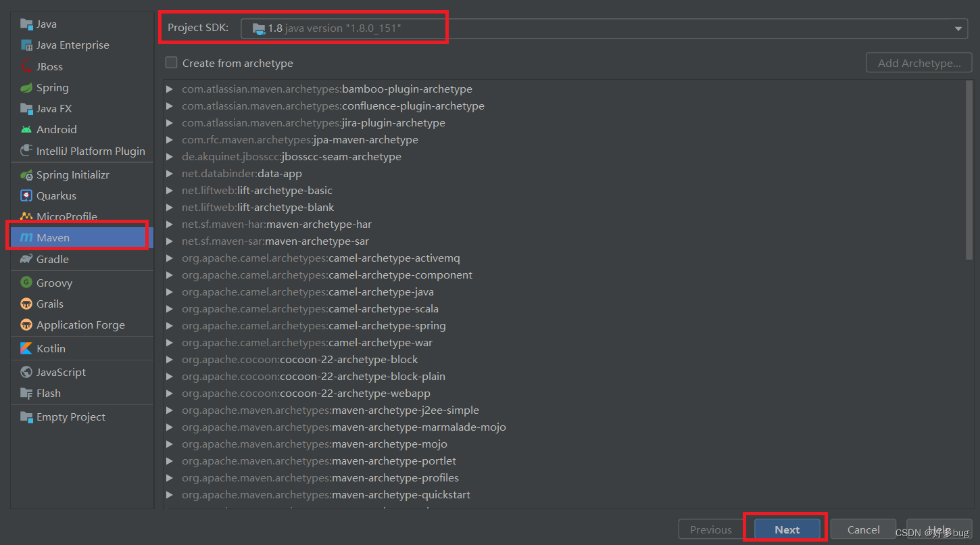Select maven-archetype-portlet row
The width and height of the screenshot is (980, 545).
564,461
